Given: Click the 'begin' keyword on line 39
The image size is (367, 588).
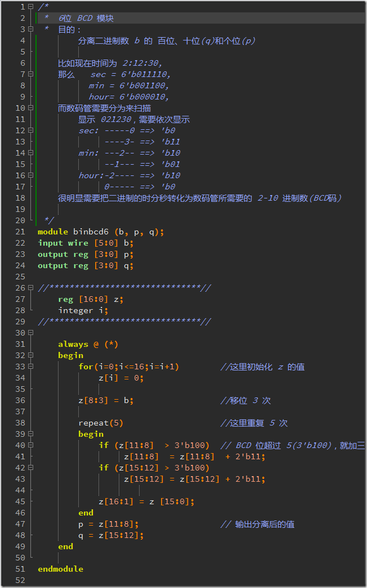Looking at the screenshot, I should pos(91,434).
